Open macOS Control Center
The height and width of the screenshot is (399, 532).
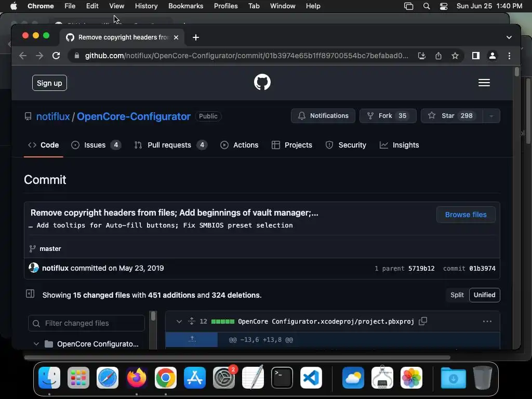[444, 6]
